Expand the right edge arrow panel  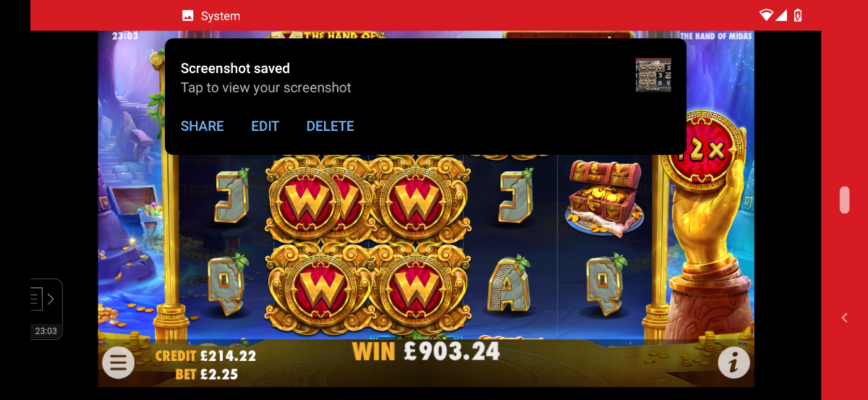(x=844, y=318)
